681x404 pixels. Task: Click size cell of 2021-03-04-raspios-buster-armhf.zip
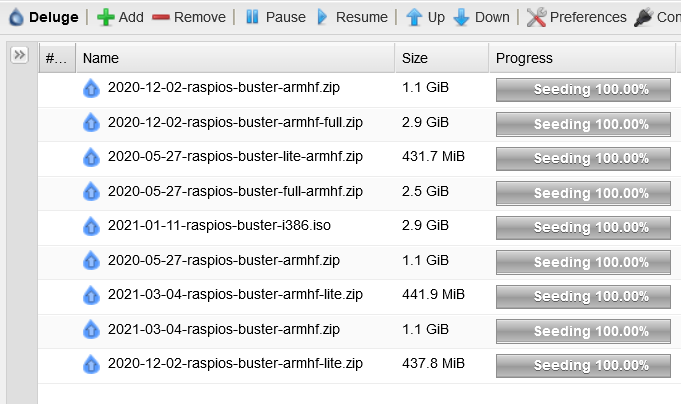pyautogui.click(x=425, y=329)
